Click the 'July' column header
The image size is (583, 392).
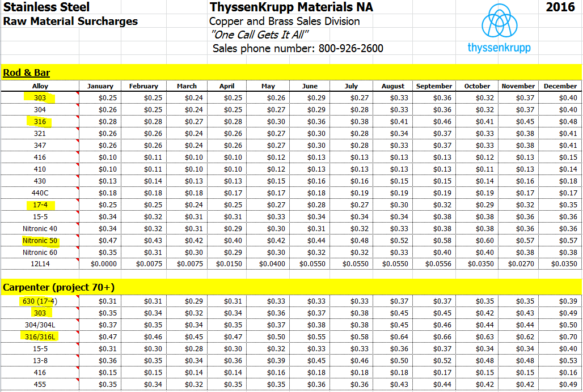coord(351,86)
